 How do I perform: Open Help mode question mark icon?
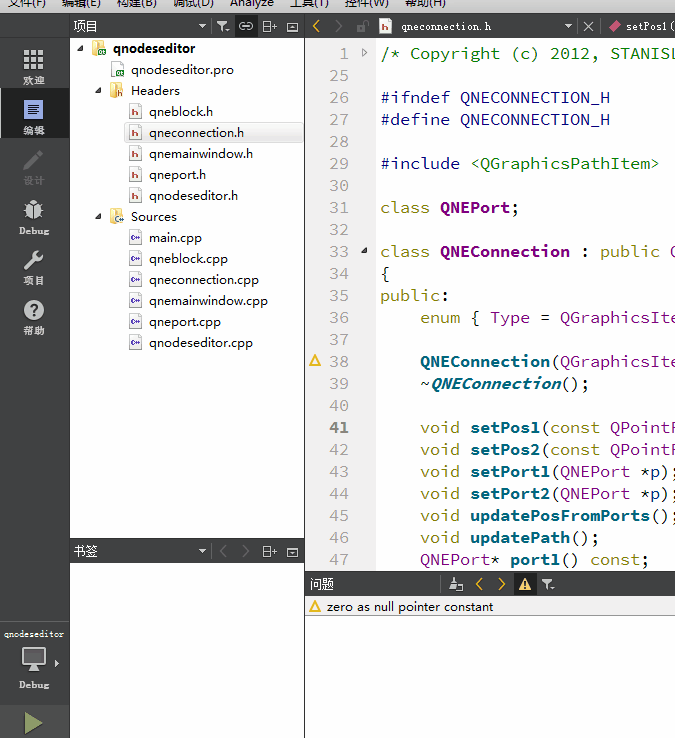[34, 317]
